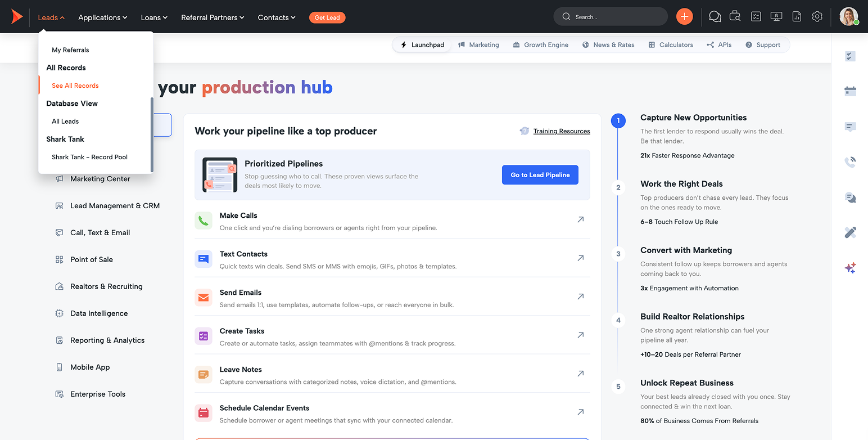
Task: Open the pencil notes icon in right sidebar
Action: 850,232
